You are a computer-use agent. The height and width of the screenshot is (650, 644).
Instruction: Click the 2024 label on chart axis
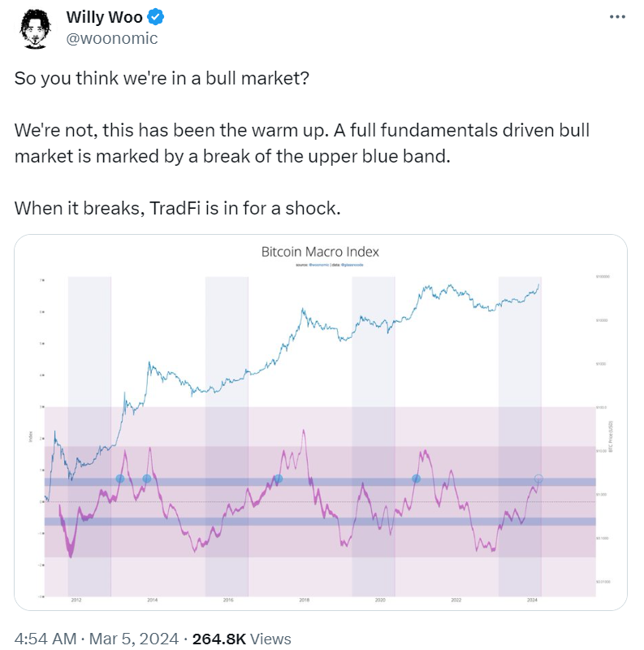[532, 600]
